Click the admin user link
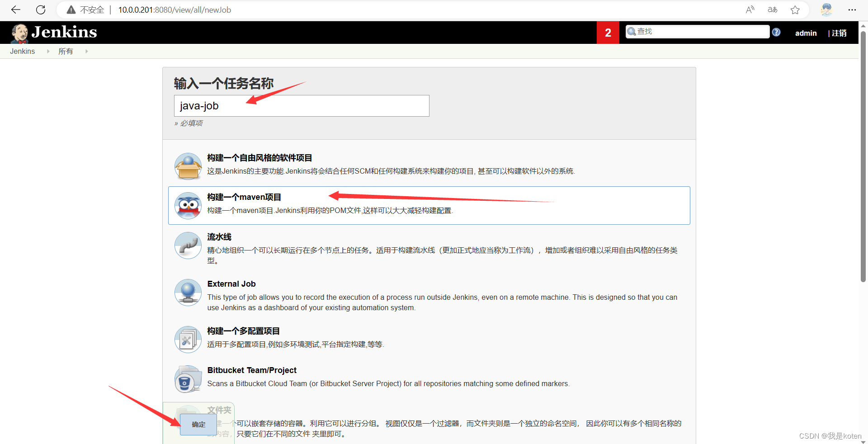 click(806, 33)
